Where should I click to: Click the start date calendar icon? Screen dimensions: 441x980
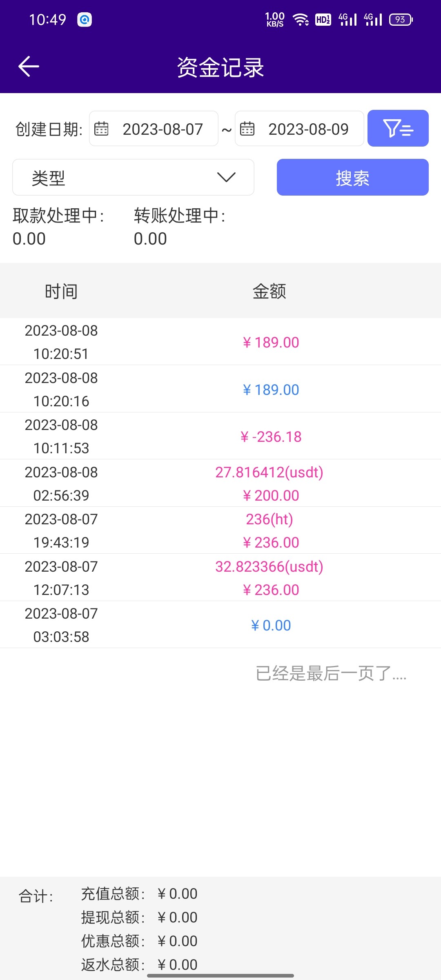[101, 129]
